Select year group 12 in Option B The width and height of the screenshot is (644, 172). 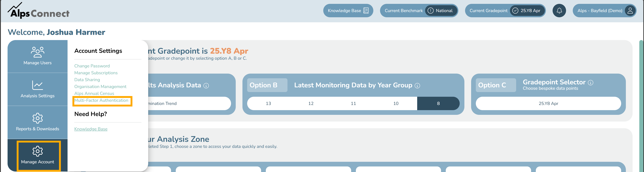click(x=311, y=103)
